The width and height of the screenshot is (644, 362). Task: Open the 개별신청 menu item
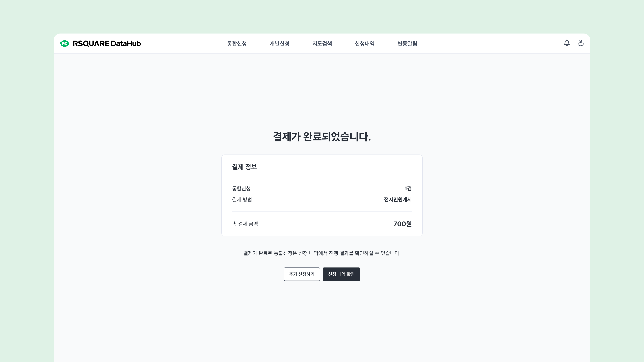(x=280, y=43)
